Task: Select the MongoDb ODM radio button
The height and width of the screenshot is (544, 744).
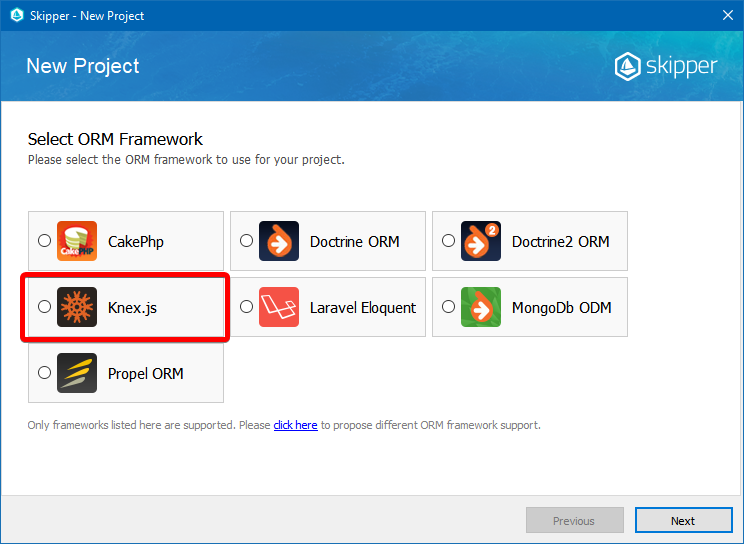Action: point(448,307)
